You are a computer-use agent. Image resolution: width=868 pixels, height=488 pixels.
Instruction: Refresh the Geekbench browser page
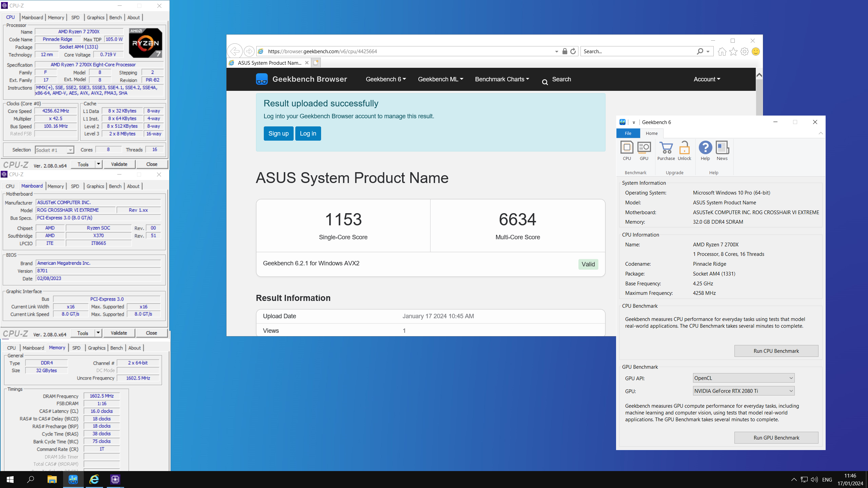tap(573, 51)
